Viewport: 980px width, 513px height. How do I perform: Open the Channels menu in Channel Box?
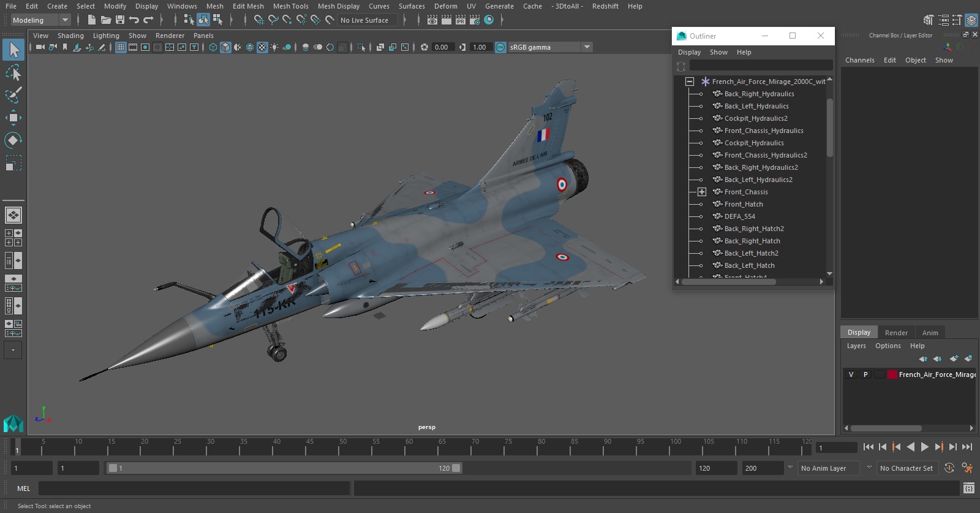(x=859, y=60)
